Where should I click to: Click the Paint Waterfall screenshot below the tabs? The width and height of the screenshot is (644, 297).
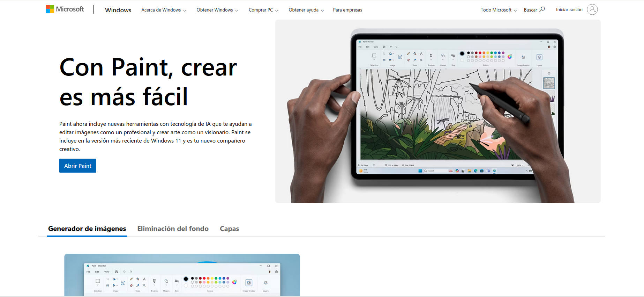[x=182, y=275]
